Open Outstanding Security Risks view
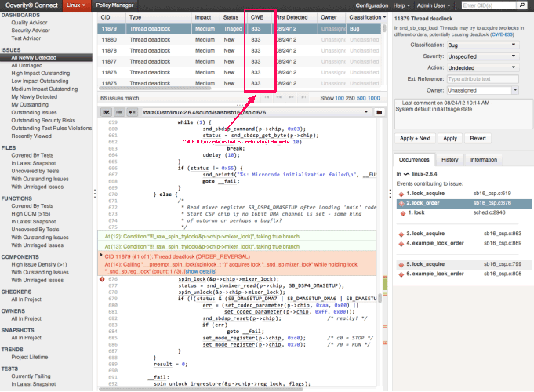534x392 pixels. click(43, 120)
